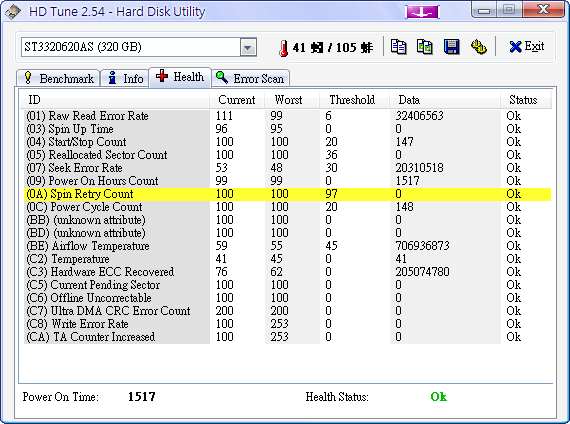Switch to the Benchmark tab
The width and height of the screenshot is (570, 424).
coord(59,79)
